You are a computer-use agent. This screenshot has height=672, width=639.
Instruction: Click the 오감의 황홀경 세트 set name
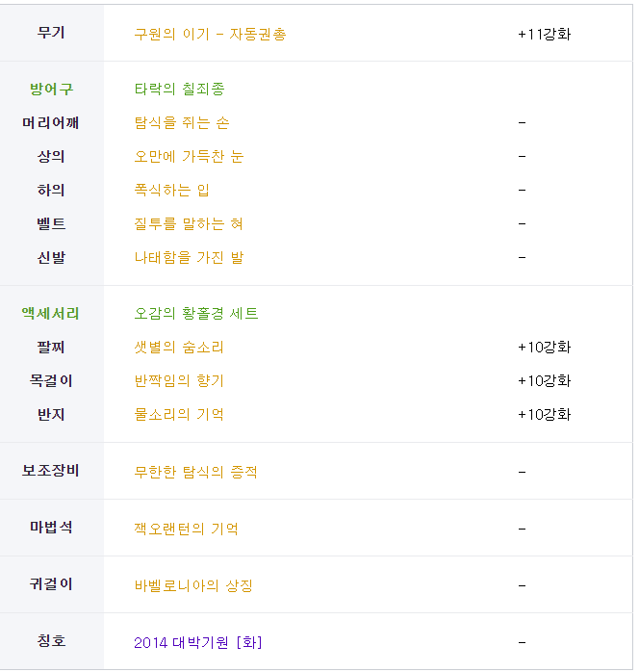click(196, 314)
